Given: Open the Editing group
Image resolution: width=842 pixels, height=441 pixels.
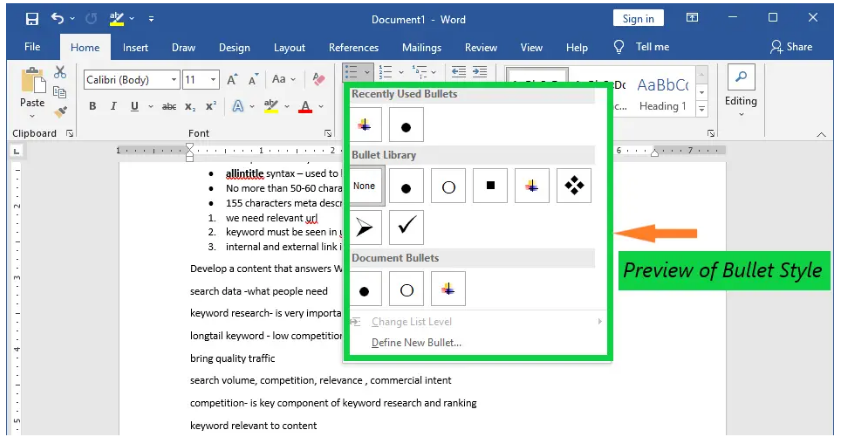Looking at the screenshot, I should click(x=741, y=91).
